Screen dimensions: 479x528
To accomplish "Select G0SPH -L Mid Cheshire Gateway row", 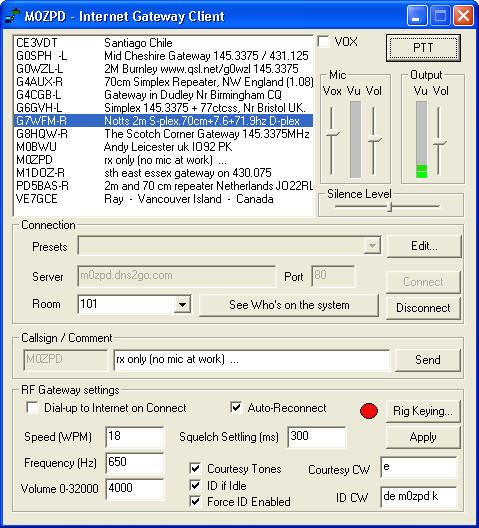I will point(164,56).
